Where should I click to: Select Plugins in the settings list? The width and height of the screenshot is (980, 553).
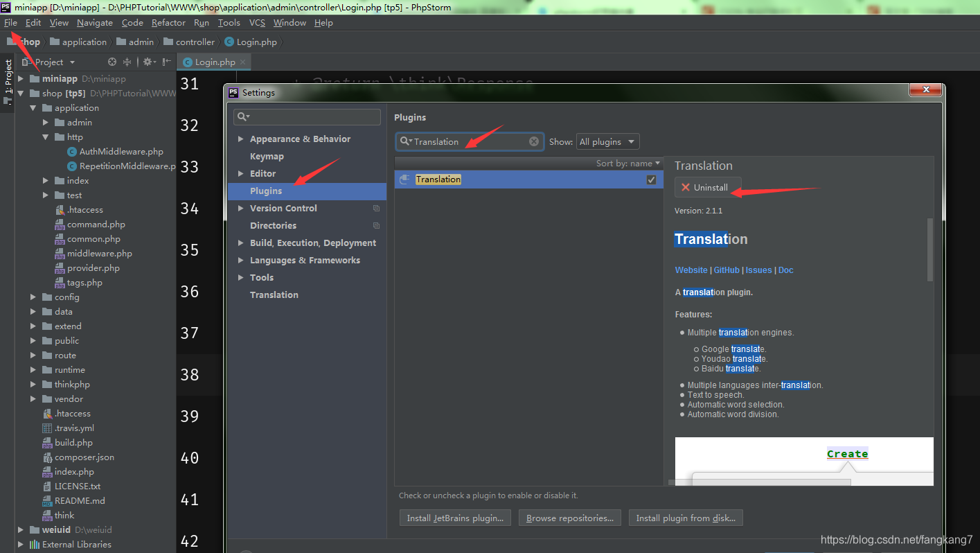[308, 191]
